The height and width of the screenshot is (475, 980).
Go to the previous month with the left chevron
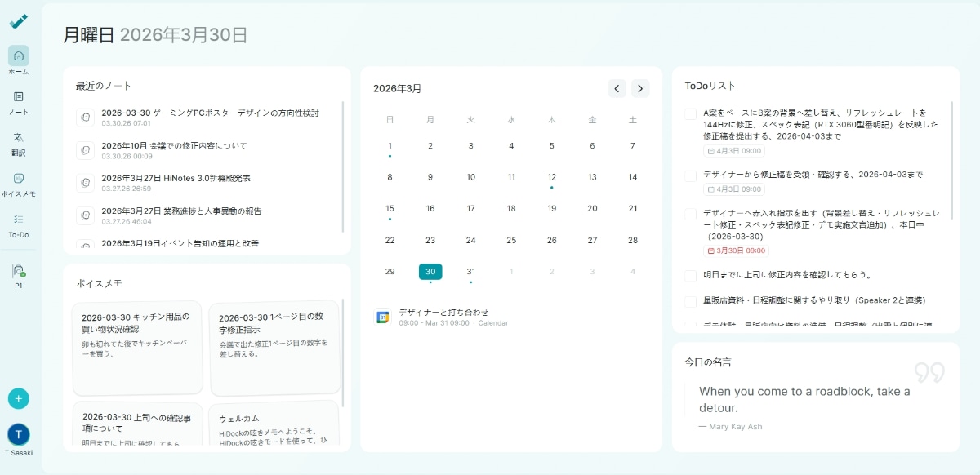pyautogui.click(x=617, y=88)
